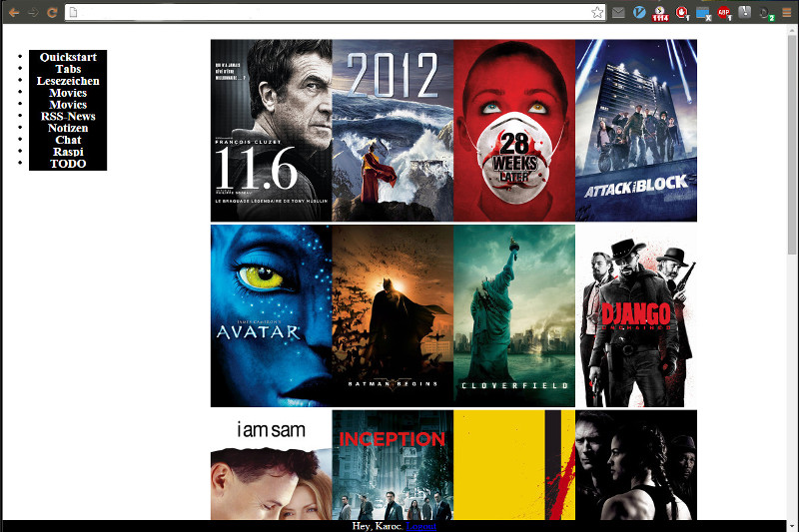Go to RSS-News in the sidebar
Image resolution: width=799 pixels, height=532 pixels.
pos(68,116)
